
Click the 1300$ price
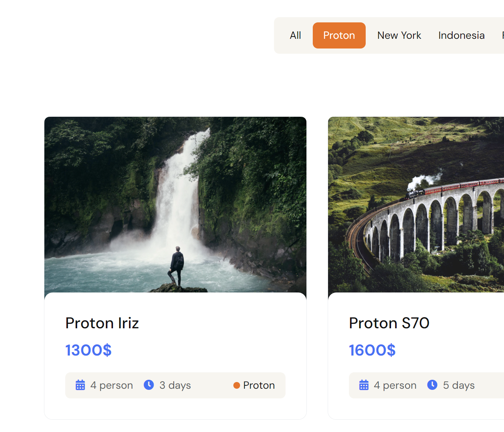coord(88,350)
